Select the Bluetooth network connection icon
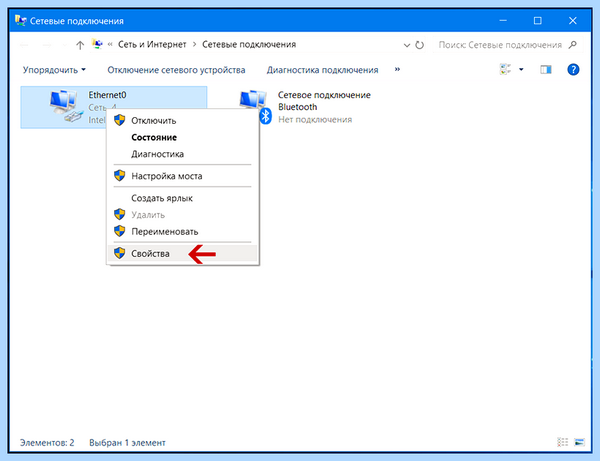Viewport: 600px width, 461px height. (x=256, y=107)
